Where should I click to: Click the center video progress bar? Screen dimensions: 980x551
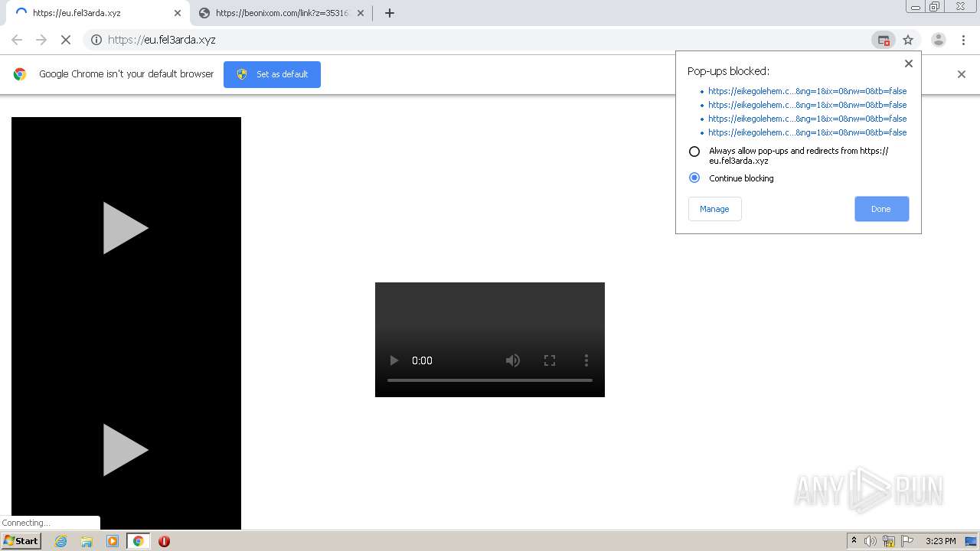[x=490, y=380]
